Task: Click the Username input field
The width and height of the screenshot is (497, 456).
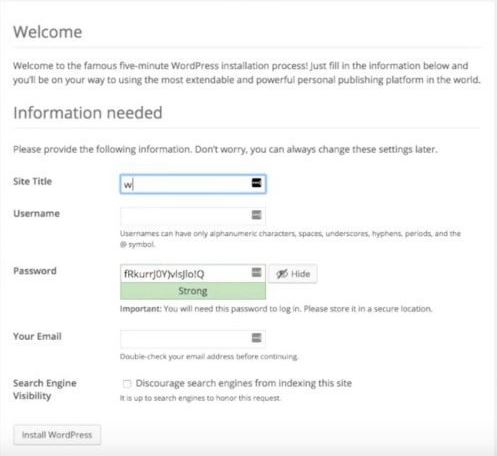Action: 193,216
